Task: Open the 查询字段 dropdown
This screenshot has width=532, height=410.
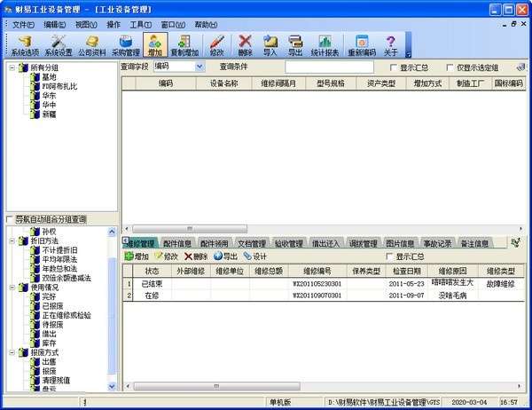Action: coord(199,67)
